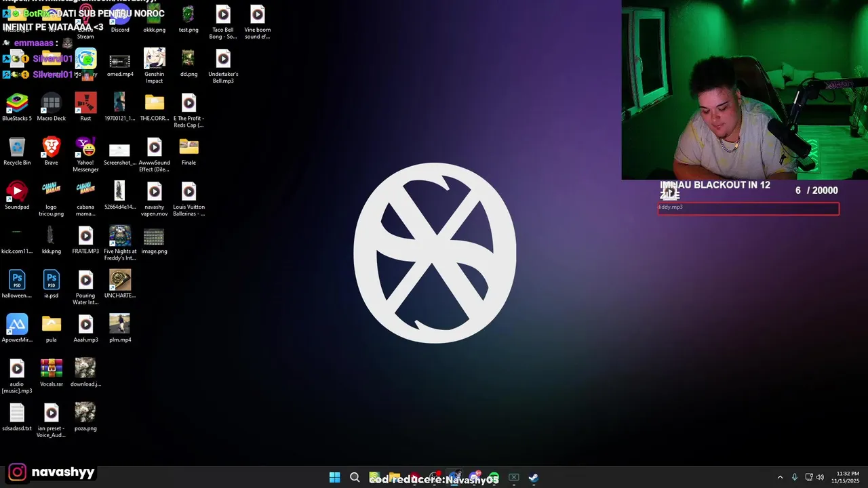Select the THE.CORR... folder
Viewport: 868px width, 488px height.
[154, 107]
